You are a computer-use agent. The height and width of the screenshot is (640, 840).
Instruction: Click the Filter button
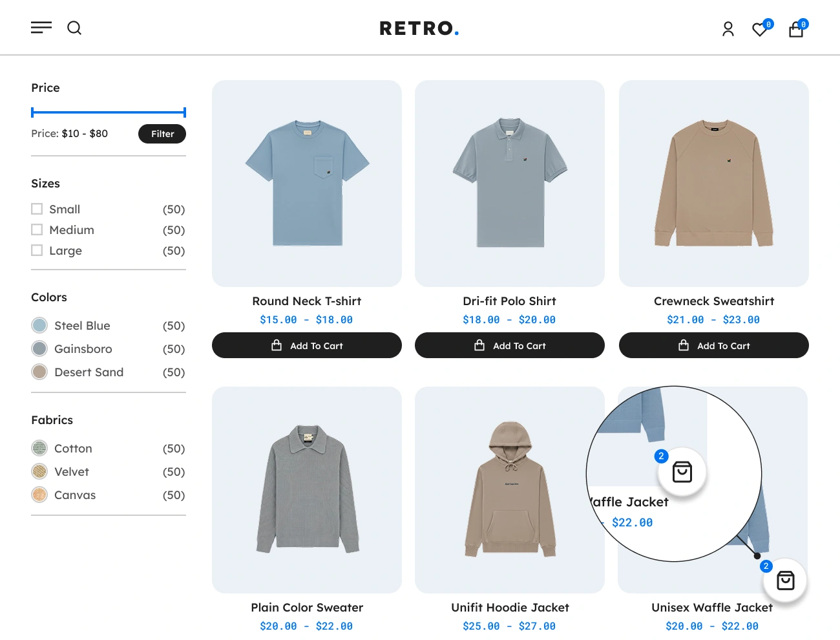[162, 134]
